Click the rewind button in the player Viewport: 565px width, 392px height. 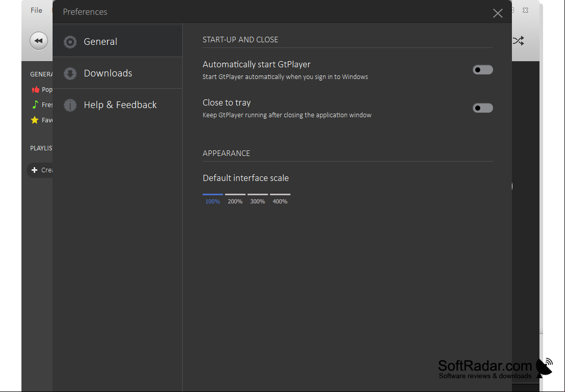click(x=39, y=41)
